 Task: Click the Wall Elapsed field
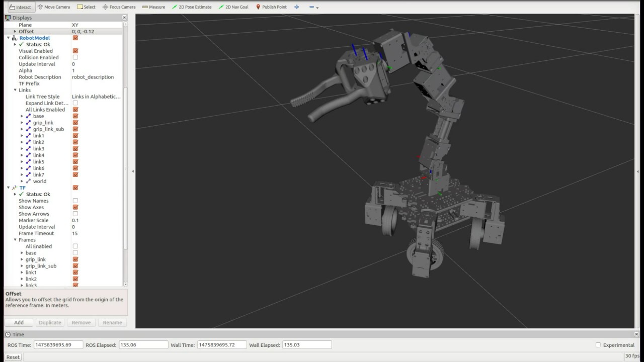tap(307, 345)
